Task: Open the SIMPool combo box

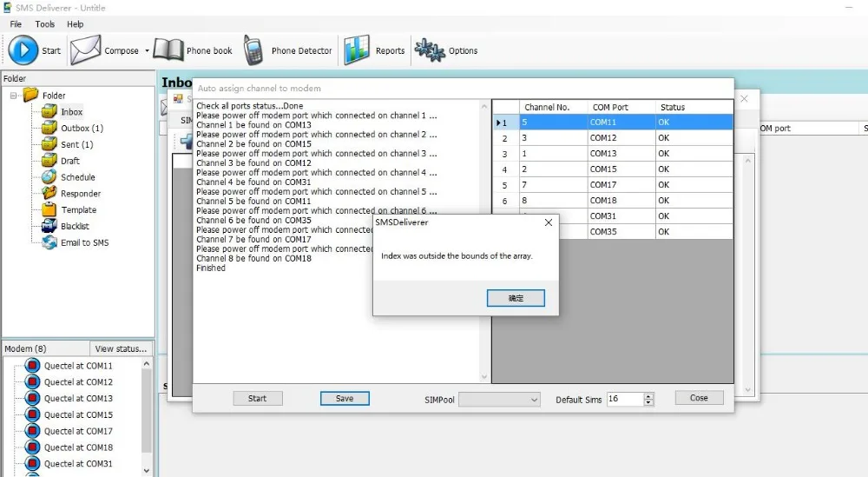Action: [x=499, y=400]
